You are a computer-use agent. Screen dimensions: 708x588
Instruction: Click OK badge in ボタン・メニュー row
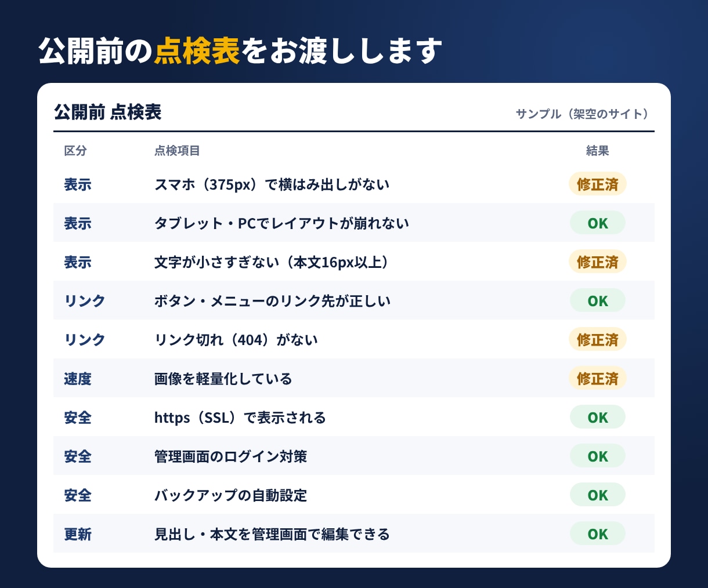(x=597, y=301)
